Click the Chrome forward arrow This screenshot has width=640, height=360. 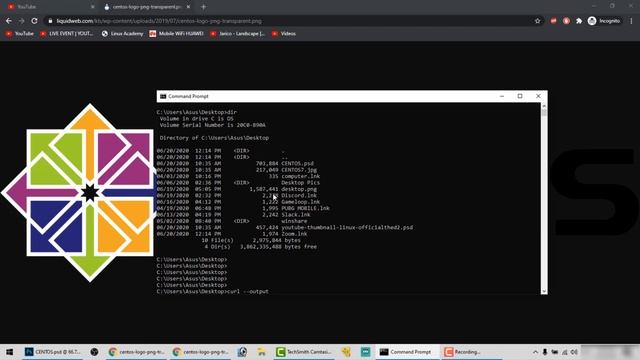(22, 21)
